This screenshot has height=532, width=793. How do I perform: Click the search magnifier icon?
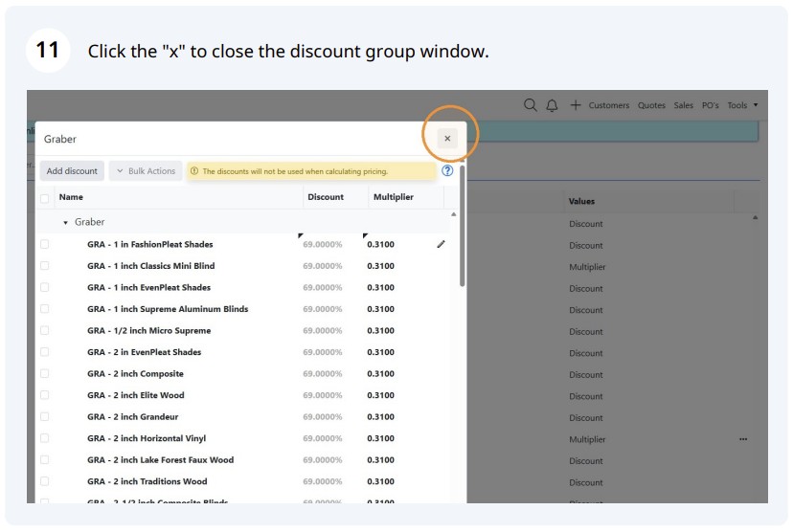(x=530, y=105)
